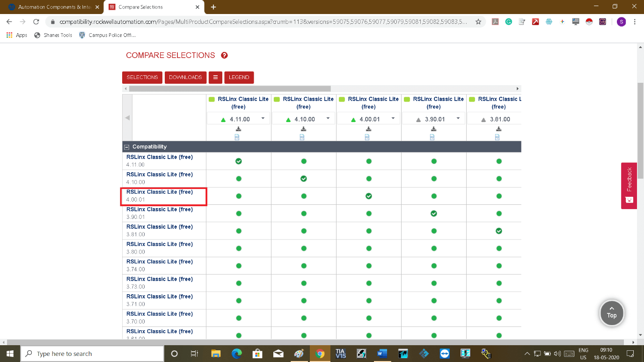Download RSLinx Classic Lite version 4.00.01

pos(368,129)
